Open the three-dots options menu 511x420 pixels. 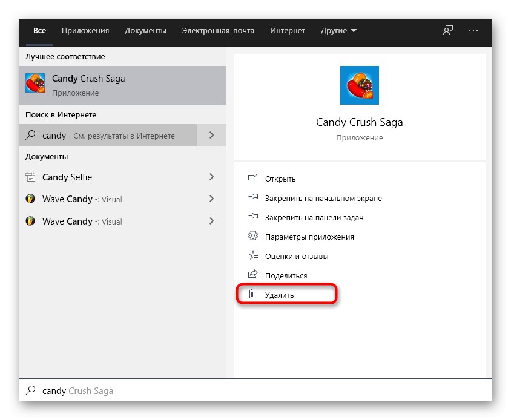(473, 30)
